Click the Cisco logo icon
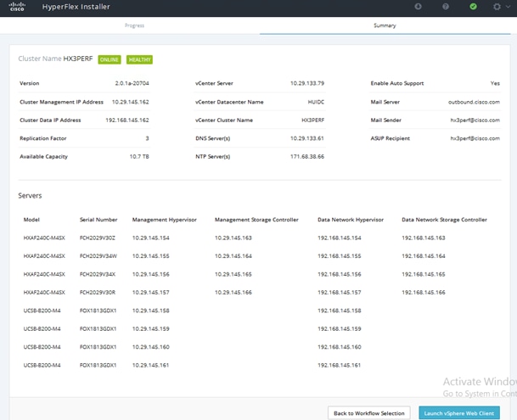 (17, 7)
